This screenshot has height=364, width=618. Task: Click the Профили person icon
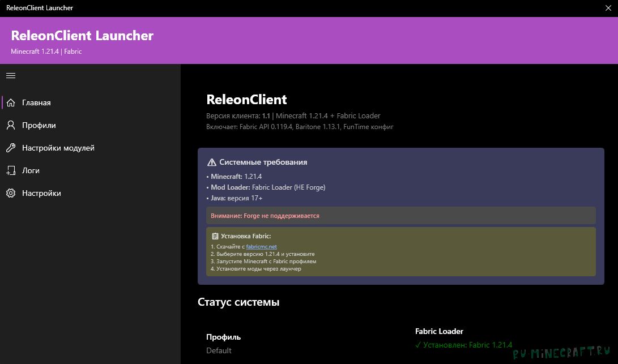pyautogui.click(x=10, y=125)
